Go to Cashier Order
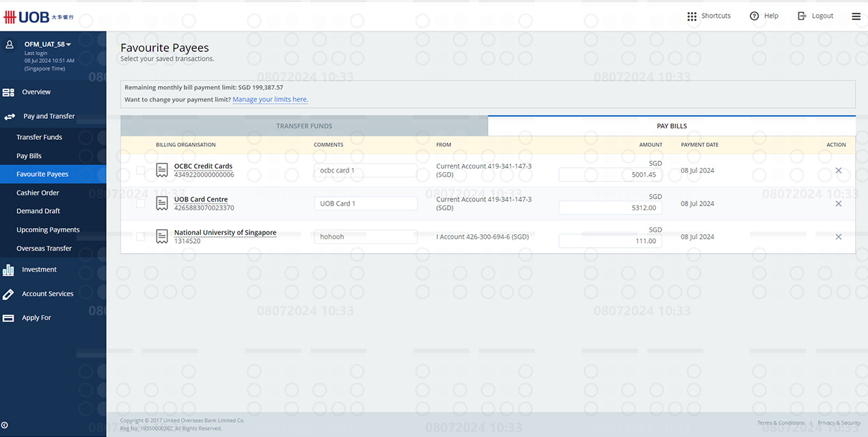 (x=38, y=193)
